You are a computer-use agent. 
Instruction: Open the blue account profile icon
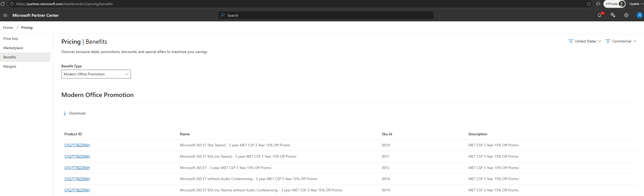click(x=639, y=15)
